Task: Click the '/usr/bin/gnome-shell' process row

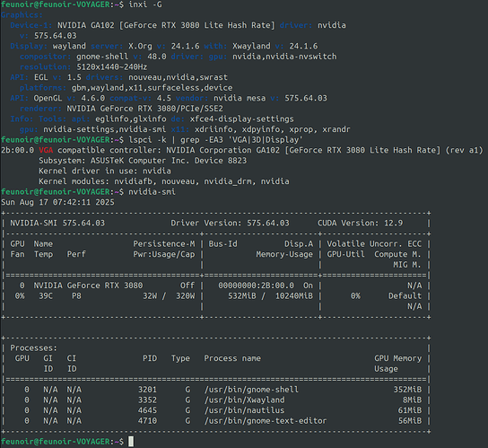Action: [x=215, y=390]
